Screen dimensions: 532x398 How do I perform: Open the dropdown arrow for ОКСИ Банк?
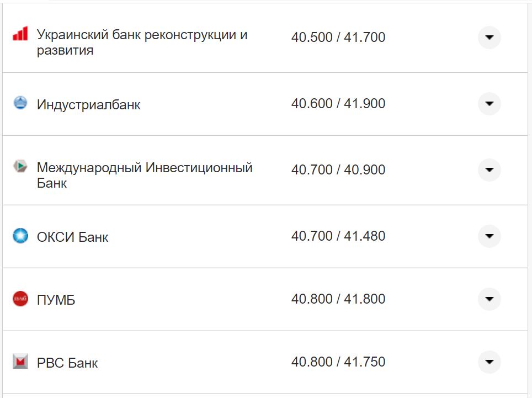pos(489,236)
